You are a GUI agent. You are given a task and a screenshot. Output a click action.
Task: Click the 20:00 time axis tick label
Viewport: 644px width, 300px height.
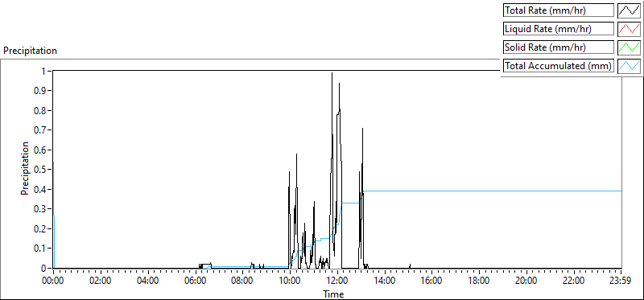(527, 282)
